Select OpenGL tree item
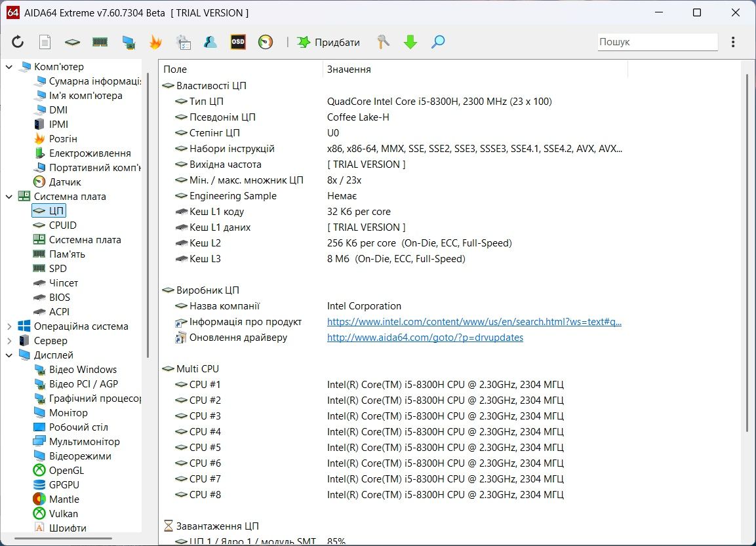 (x=58, y=471)
